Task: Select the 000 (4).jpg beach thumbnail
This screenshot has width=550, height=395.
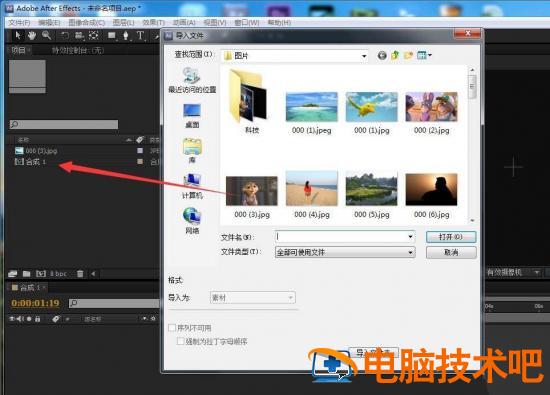Action: click(x=311, y=188)
